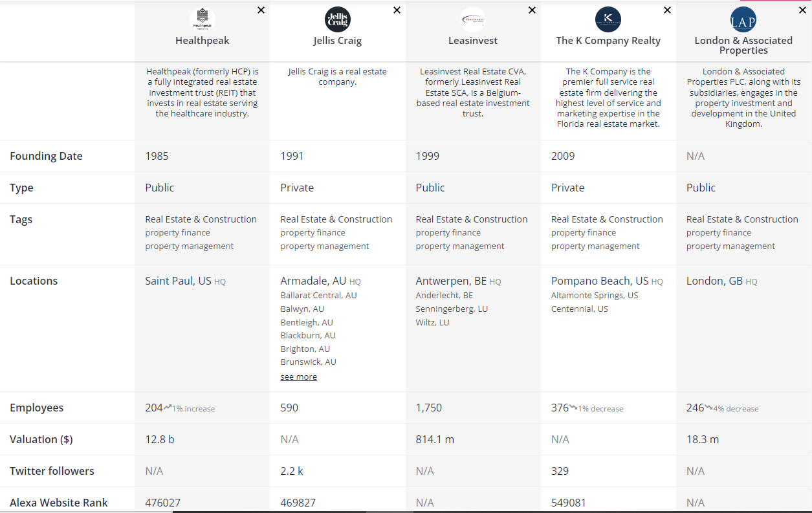This screenshot has height=513, width=812.
Task: Remove Healthpeak column with its X
Action: [x=261, y=10]
